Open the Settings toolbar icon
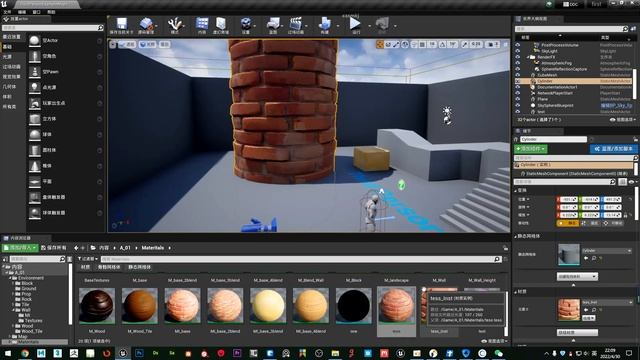This screenshot has height=360, width=640. point(245,25)
